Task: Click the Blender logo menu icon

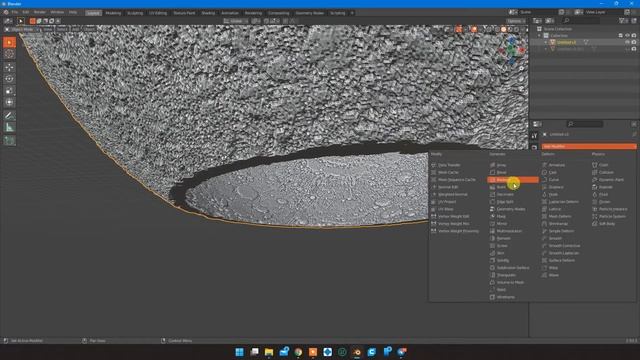Action: point(6,13)
